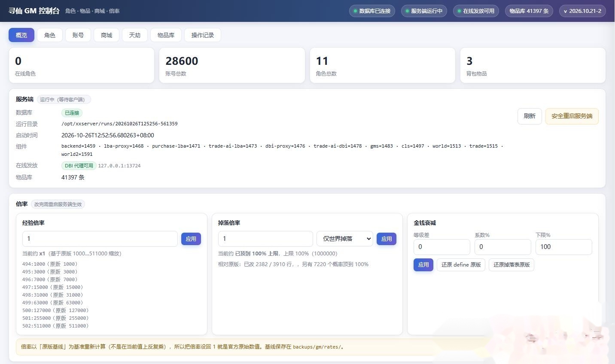Click the version v 2026.10.21-2 badge
Image resolution: width=615 pixels, height=364 pixels.
(x=582, y=11)
